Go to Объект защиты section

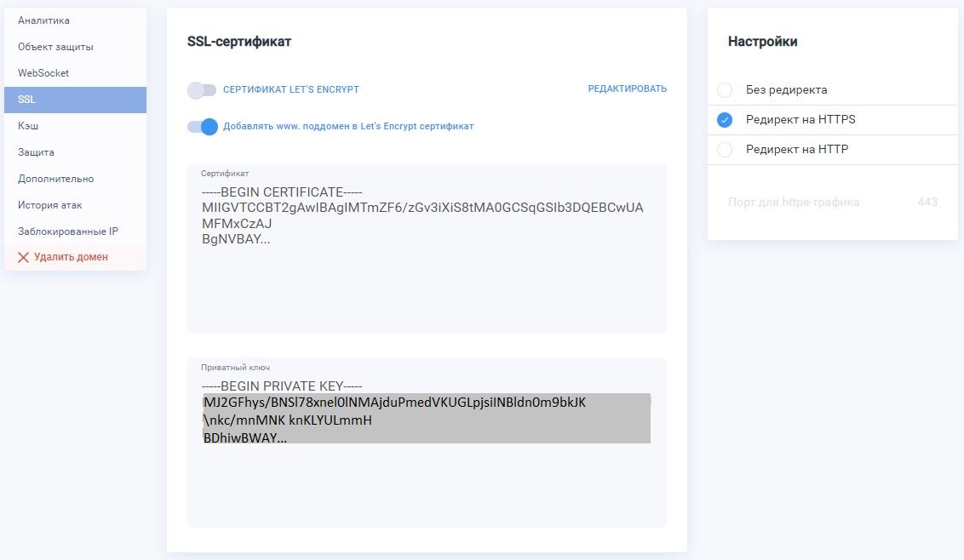(x=55, y=47)
